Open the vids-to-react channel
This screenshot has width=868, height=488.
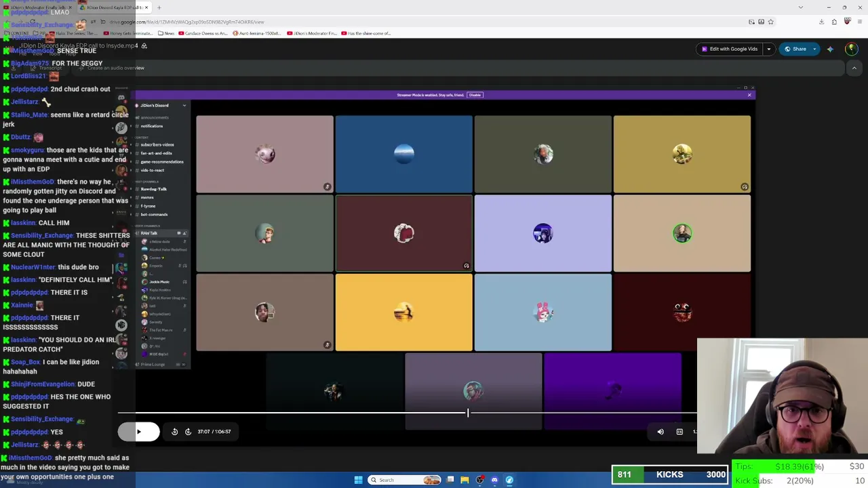[x=152, y=170]
